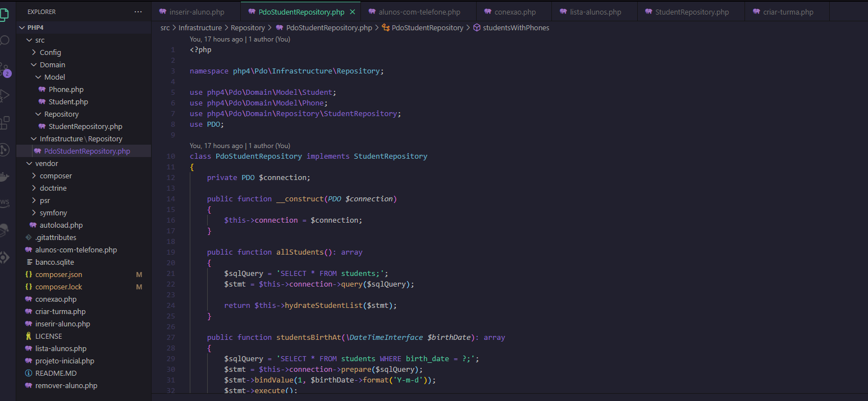Click the studentsBirthAt function name in code

click(x=308, y=338)
